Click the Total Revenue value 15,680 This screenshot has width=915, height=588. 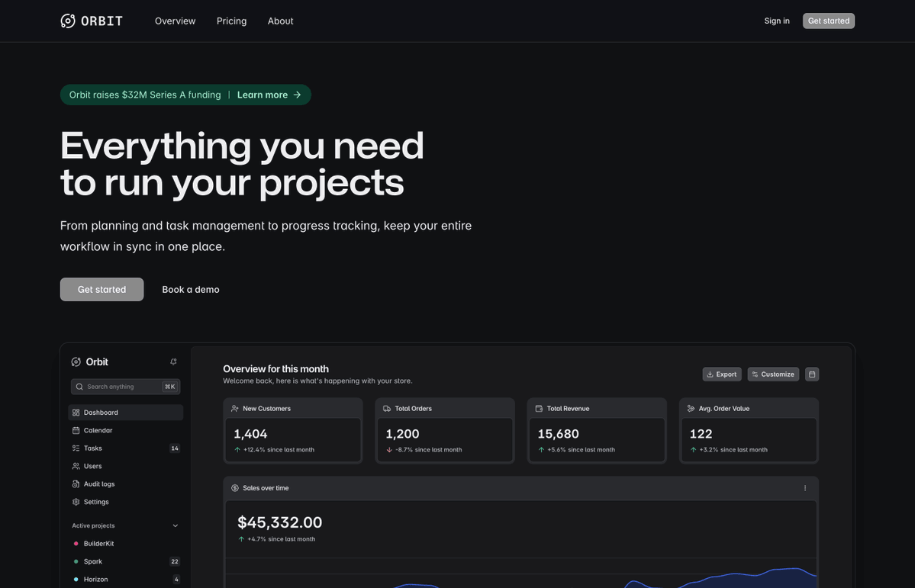tap(559, 434)
